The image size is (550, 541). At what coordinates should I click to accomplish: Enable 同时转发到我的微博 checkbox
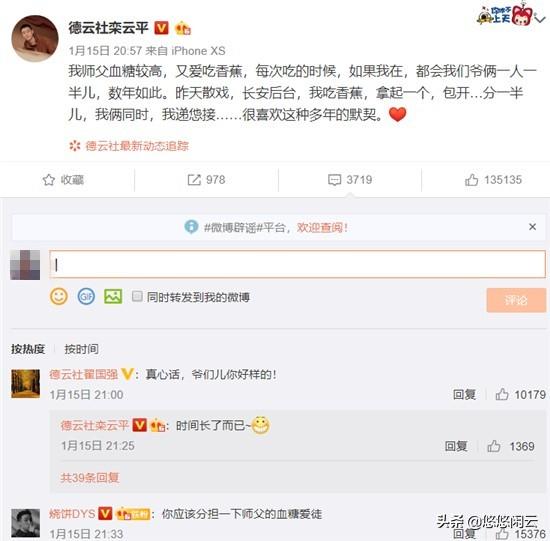pos(137,296)
